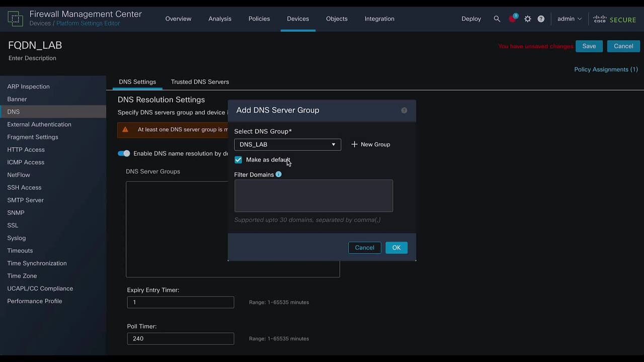Switch to the Trusted DNS Servers tab

pos(200,81)
